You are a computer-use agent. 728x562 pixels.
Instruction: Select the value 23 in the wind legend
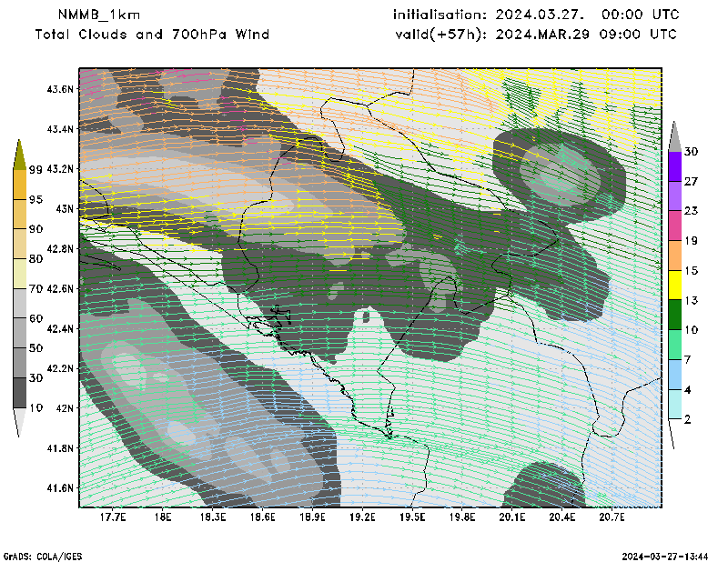click(691, 211)
